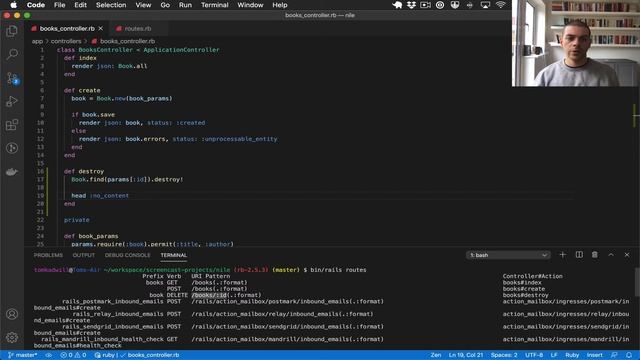Screen dimensions: 640x360
Task: Open the View menu
Action: click(x=143, y=5)
